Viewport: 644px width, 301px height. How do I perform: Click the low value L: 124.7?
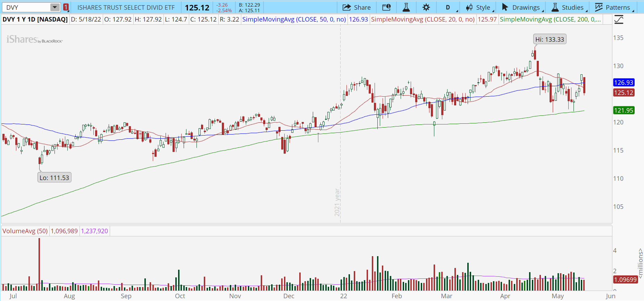pyautogui.click(x=176, y=19)
